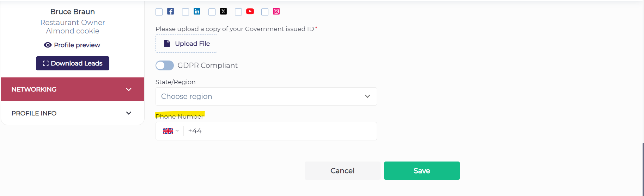The height and width of the screenshot is (196, 644).
Task: Tick the LinkedIn checkbox
Action: (186, 12)
